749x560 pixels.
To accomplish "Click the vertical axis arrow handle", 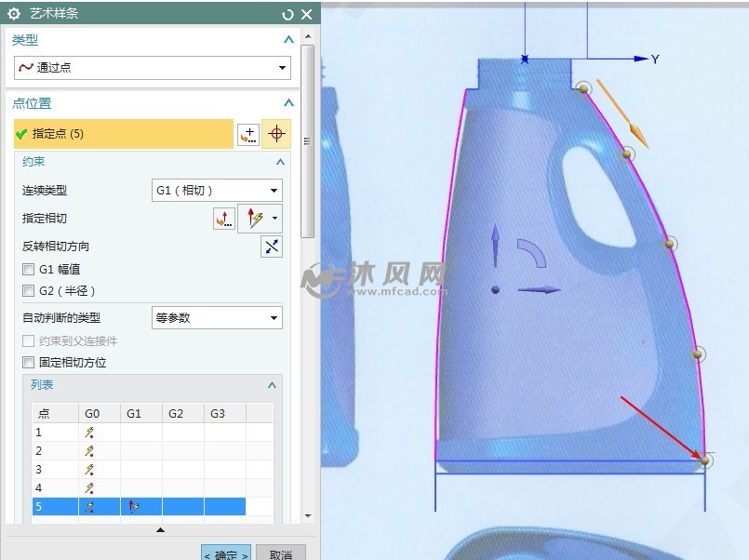I will point(495,246).
